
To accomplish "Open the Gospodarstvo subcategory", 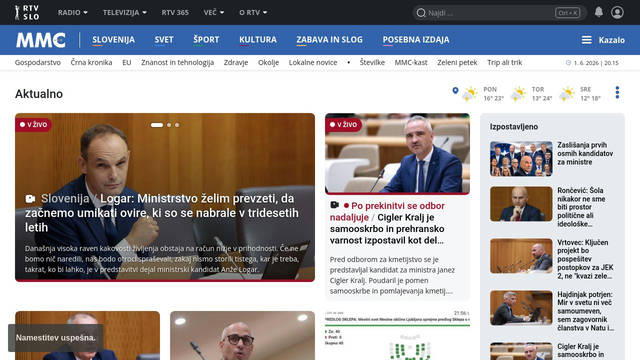I will tap(38, 62).
